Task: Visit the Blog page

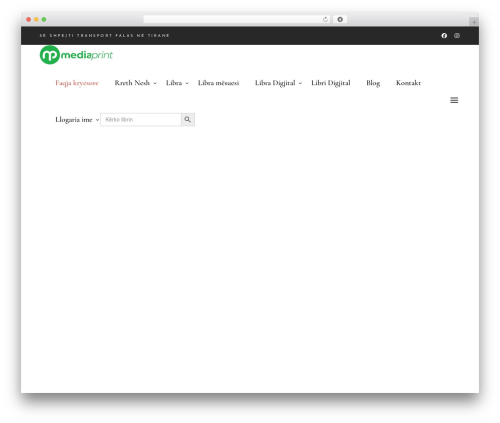Action: pyautogui.click(x=373, y=83)
